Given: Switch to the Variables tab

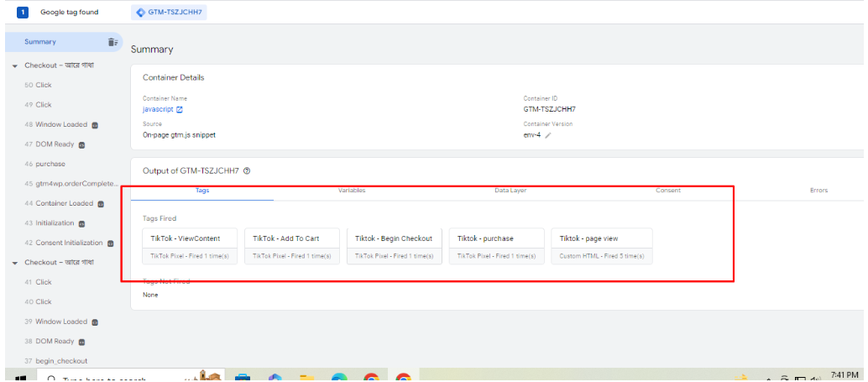Looking at the screenshot, I should (352, 191).
